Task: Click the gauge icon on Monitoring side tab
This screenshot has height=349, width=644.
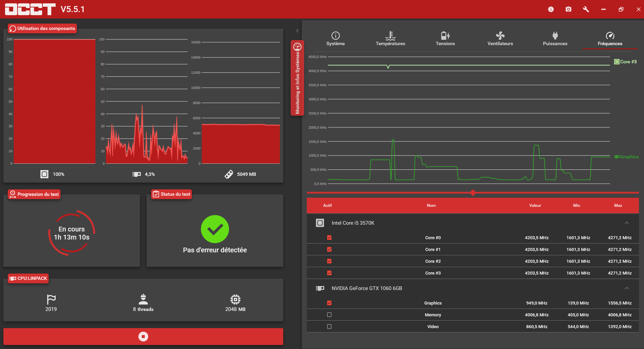Action: pos(297,46)
